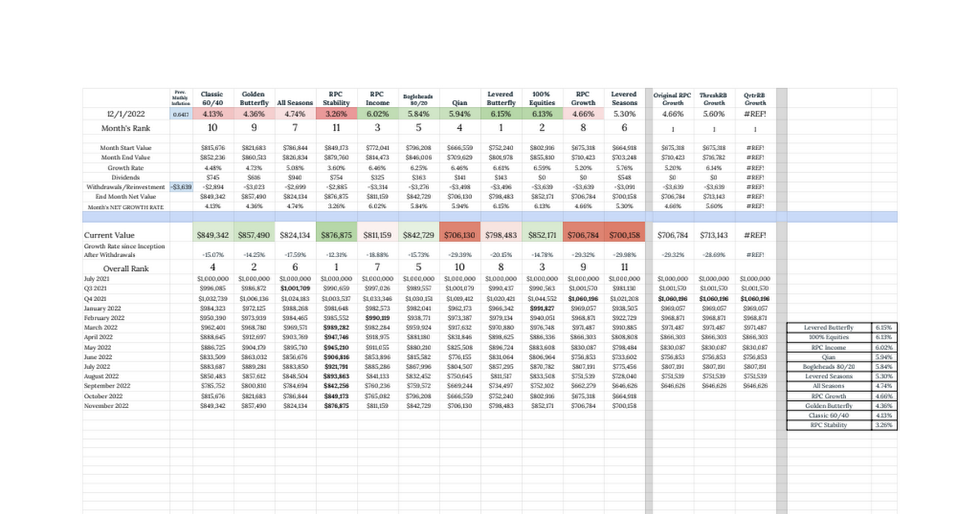This screenshot has height=514, width=980.
Task: Select the bold $990,119 February 2022 cell
Action: [377, 318]
